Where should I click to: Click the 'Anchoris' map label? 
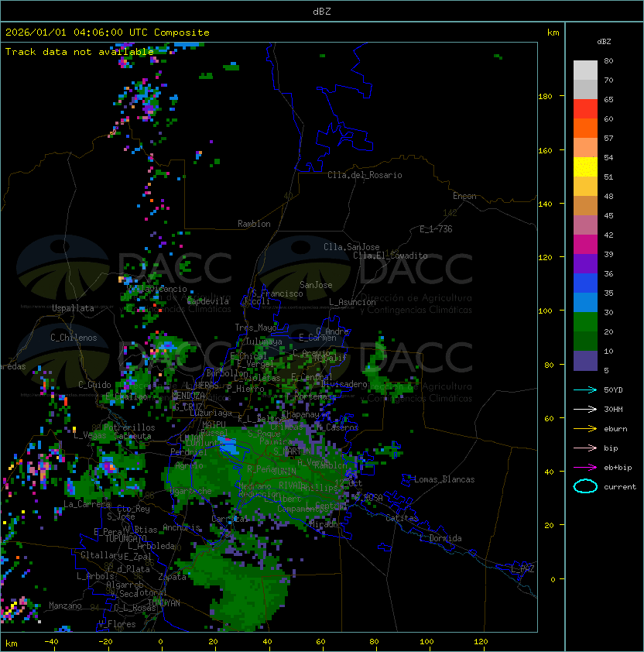pyautogui.click(x=181, y=527)
